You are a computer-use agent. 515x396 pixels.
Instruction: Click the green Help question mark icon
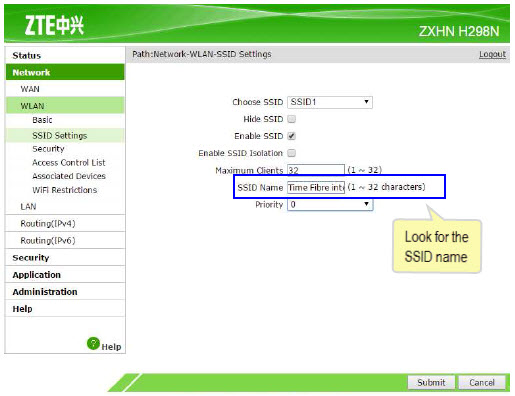point(93,343)
